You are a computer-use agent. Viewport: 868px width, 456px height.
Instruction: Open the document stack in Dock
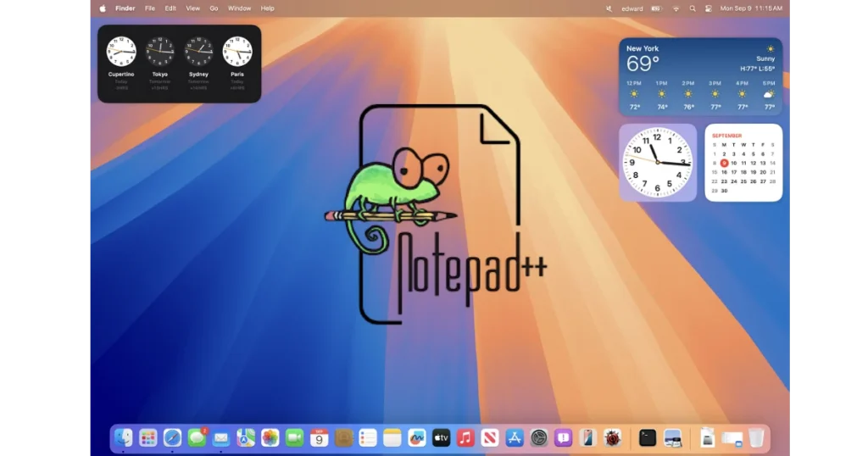coord(707,438)
